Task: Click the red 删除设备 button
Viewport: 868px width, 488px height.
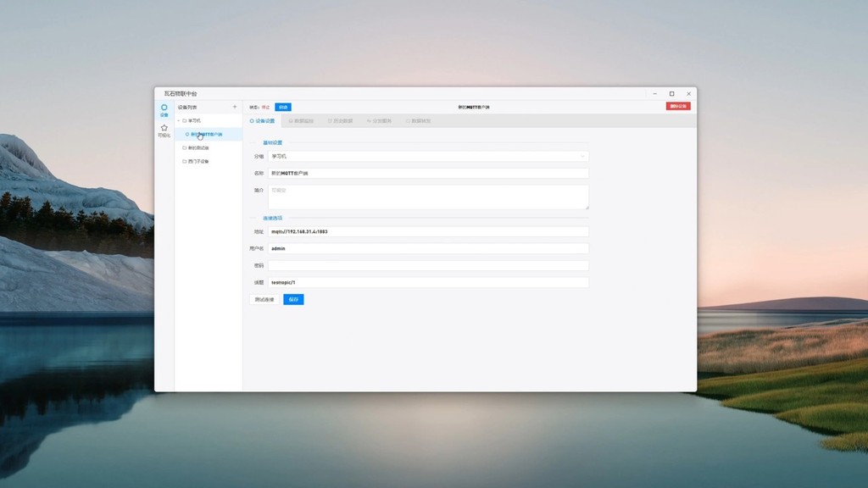Action: tap(678, 107)
